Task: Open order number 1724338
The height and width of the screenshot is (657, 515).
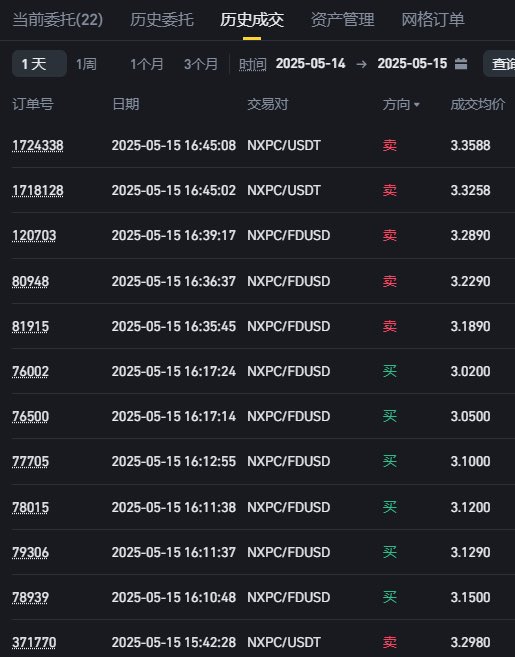Action: tap(38, 145)
